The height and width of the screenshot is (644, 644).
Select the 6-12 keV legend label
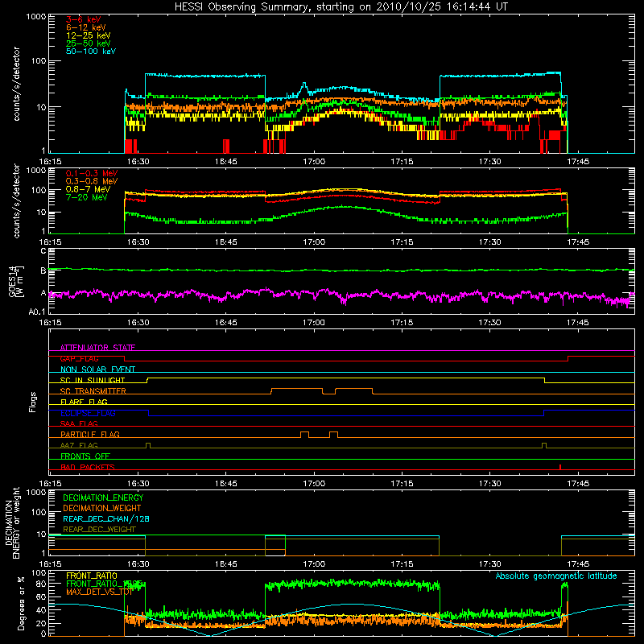click(86, 27)
